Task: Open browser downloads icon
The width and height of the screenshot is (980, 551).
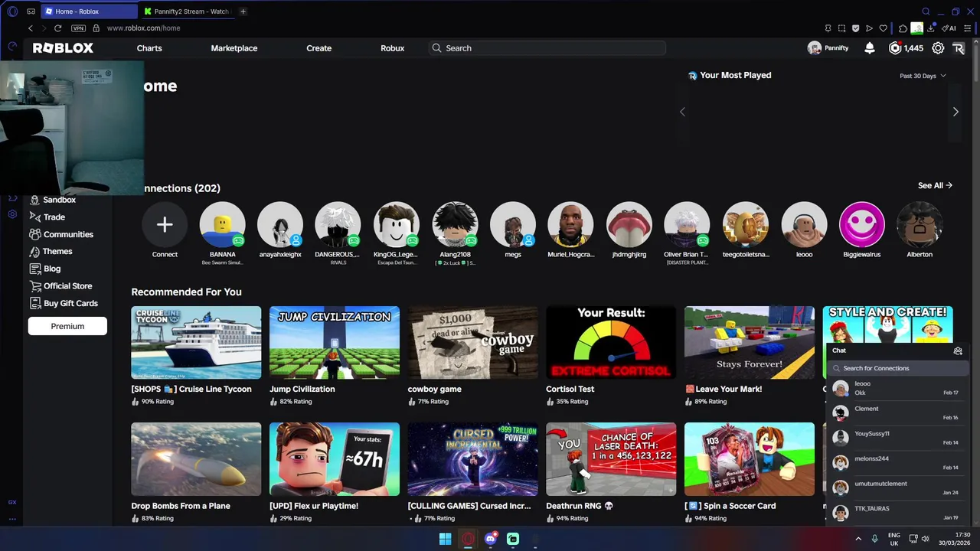Action: 931,28
